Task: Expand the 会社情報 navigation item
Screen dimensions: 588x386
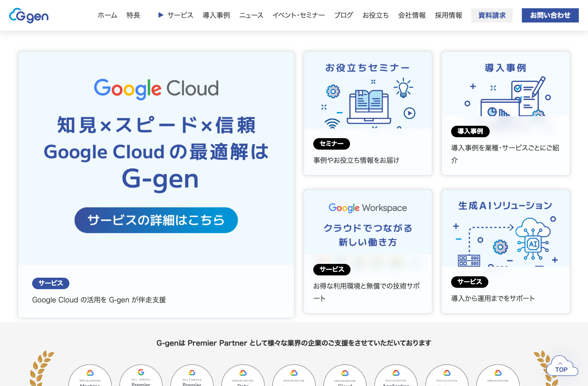Action: click(x=412, y=15)
